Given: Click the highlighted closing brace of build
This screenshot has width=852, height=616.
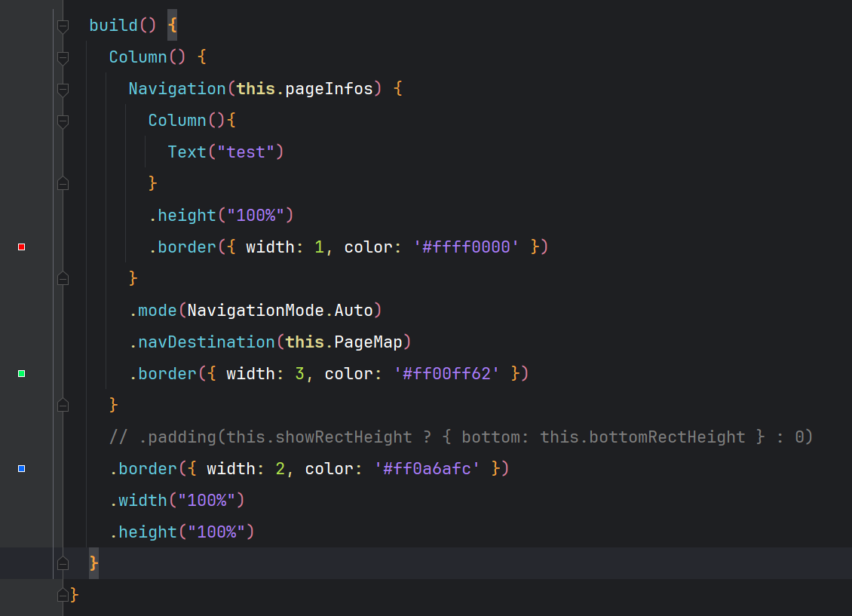Looking at the screenshot, I should (x=94, y=563).
